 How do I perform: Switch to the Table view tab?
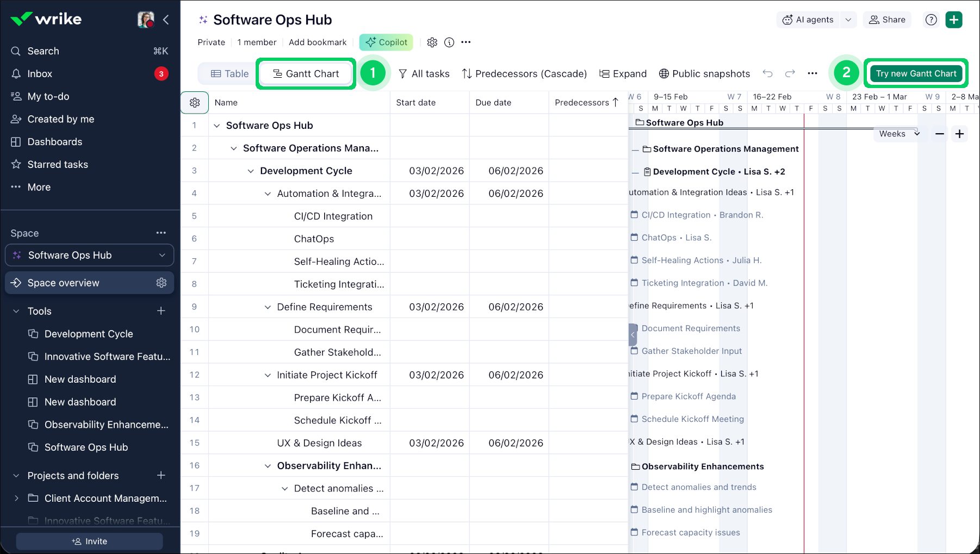coord(230,74)
